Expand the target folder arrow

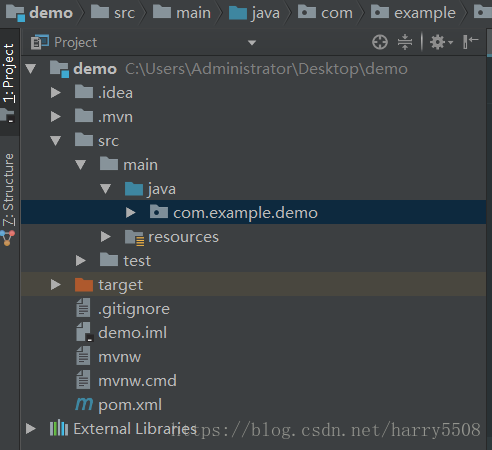click(x=56, y=284)
